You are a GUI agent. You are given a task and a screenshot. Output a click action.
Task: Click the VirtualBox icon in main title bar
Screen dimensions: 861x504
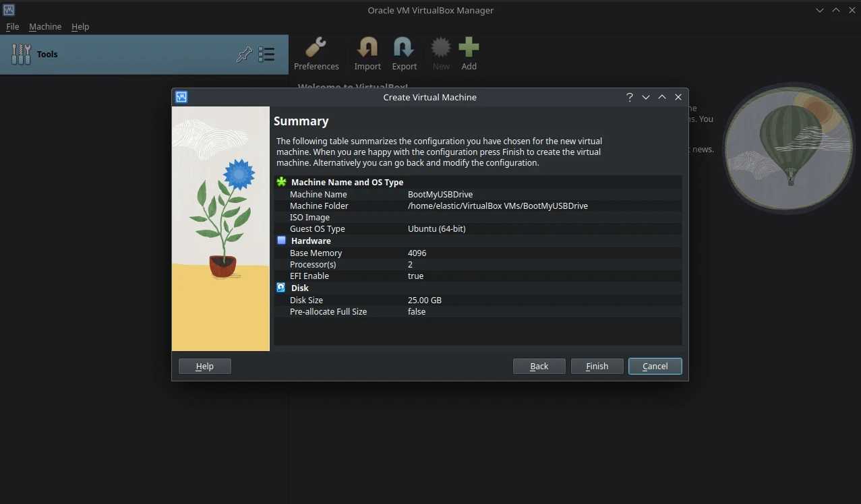[9, 10]
